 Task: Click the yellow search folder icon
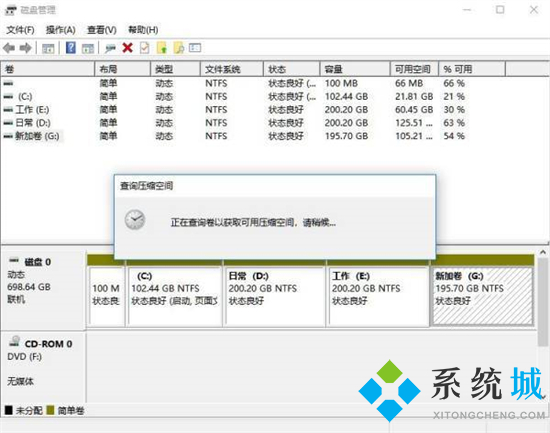click(x=179, y=48)
